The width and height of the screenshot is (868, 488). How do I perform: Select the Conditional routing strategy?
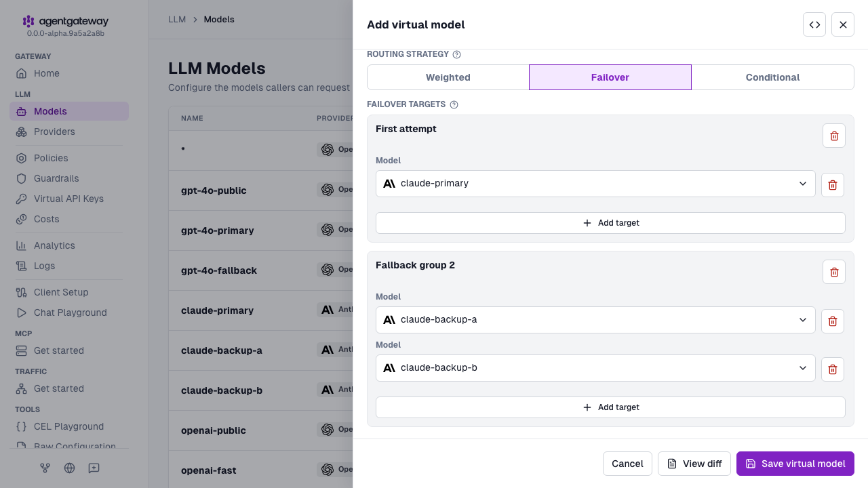tap(772, 77)
